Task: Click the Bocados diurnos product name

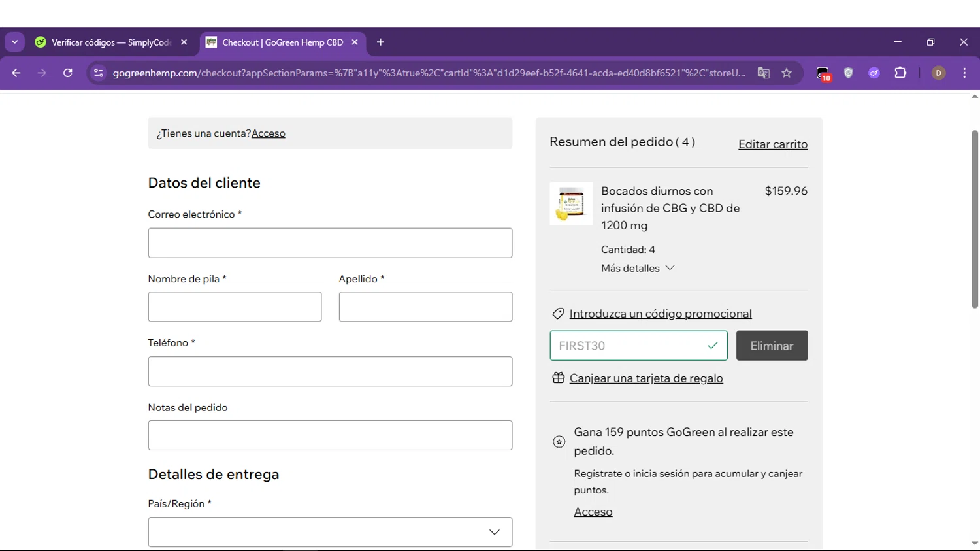Action: (x=670, y=208)
